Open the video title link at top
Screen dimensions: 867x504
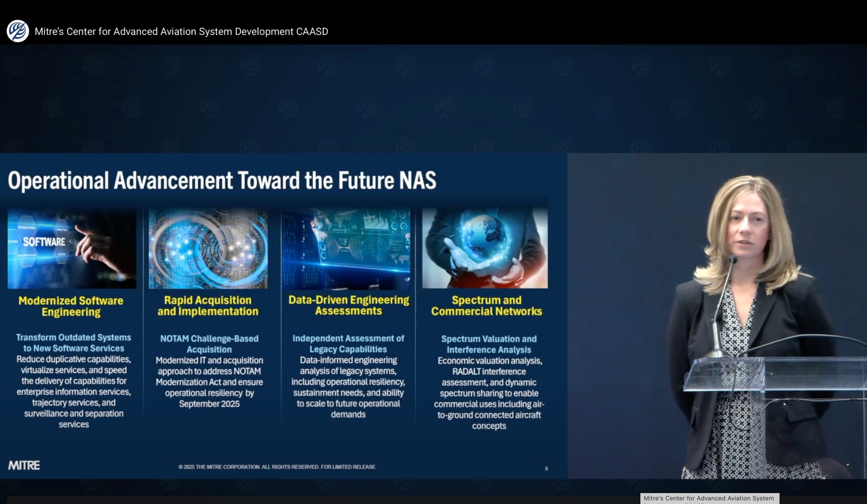[181, 31]
